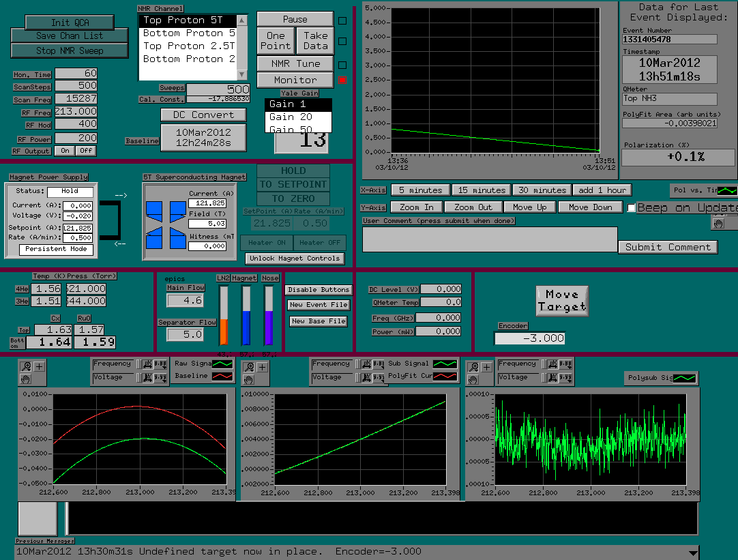Open Polysub Signal plot legend sample

tap(684, 378)
